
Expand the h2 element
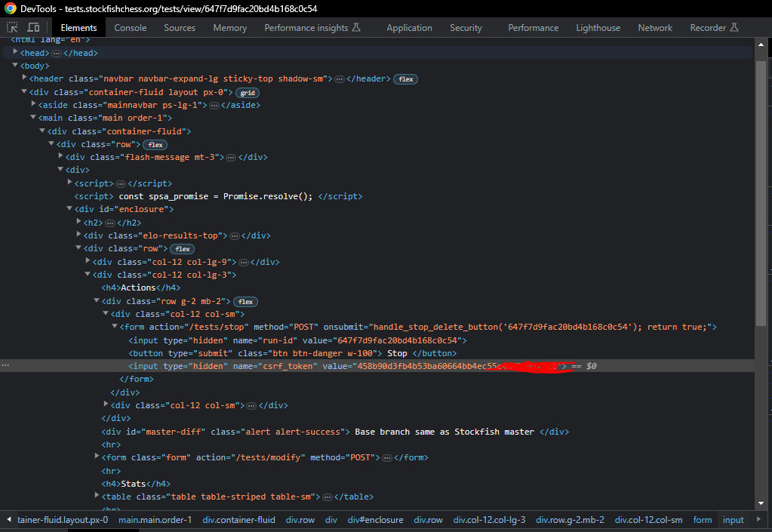click(78, 222)
